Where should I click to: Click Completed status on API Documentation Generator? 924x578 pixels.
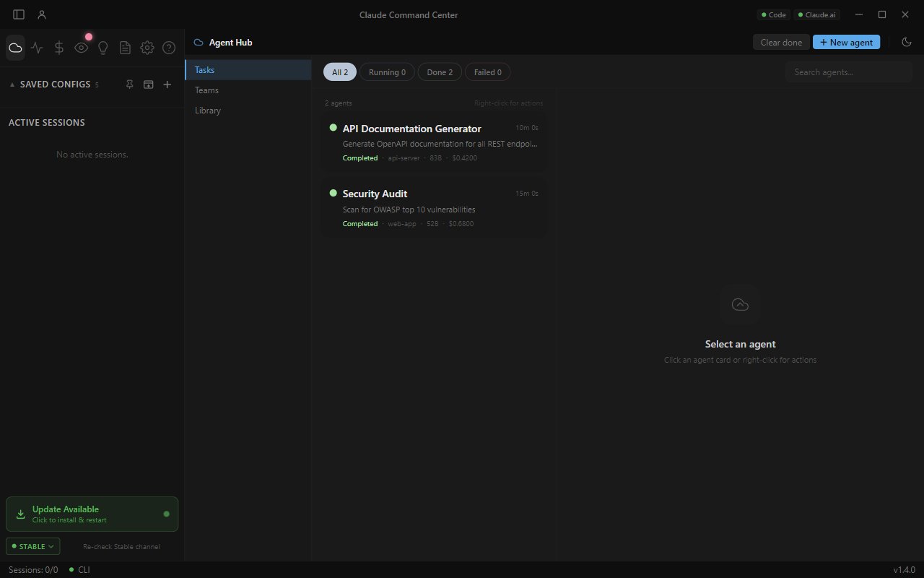360,158
